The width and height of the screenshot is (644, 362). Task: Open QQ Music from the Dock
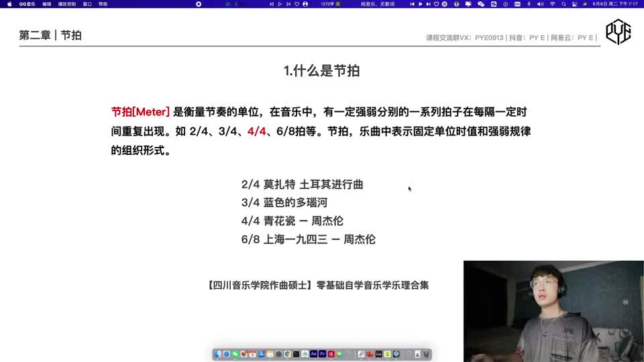[x=387, y=354]
